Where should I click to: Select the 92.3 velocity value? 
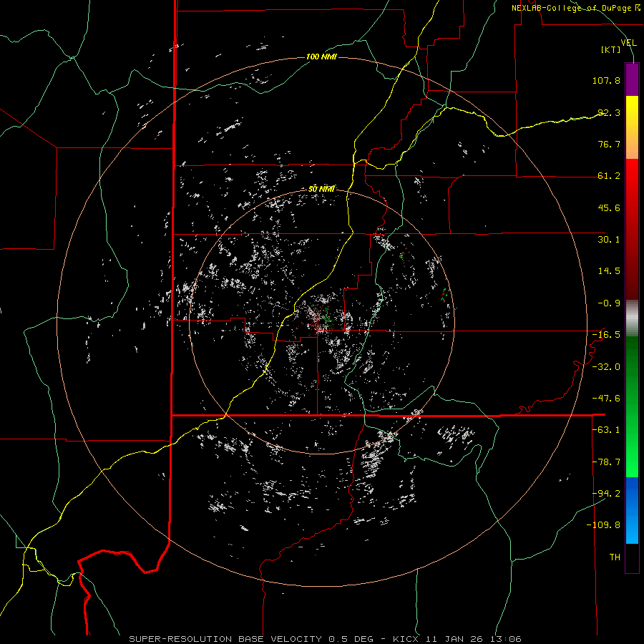click(x=609, y=112)
